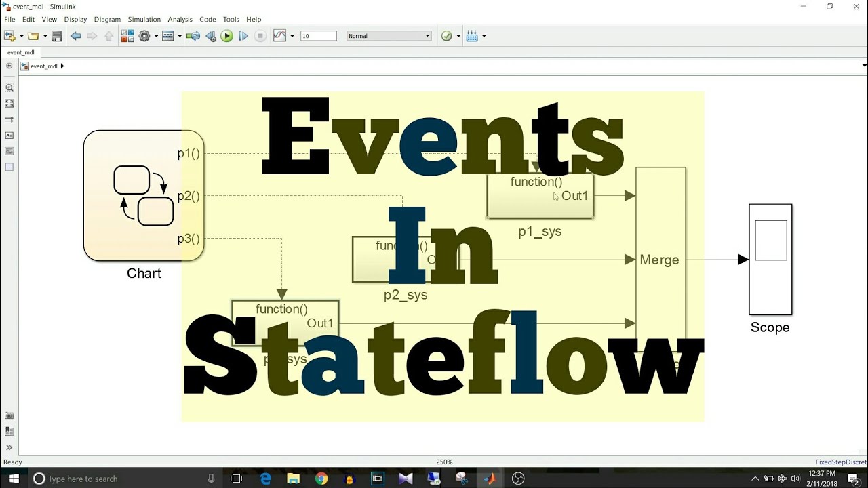Image resolution: width=868 pixels, height=488 pixels.
Task: Click the Viewmarks icon in the palette
Action: coord(9,431)
